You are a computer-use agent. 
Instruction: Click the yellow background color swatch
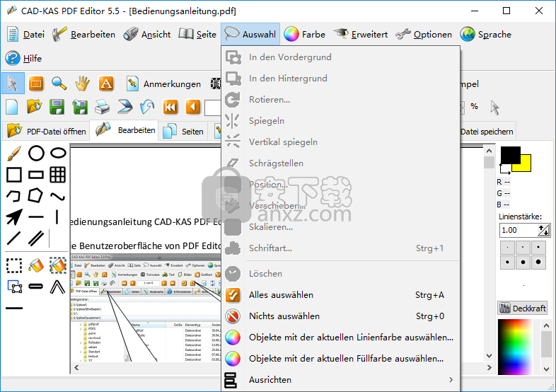[526, 166]
